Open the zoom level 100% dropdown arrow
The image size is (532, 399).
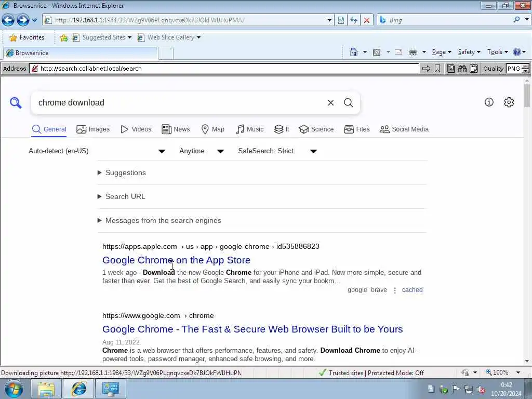click(518, 373)
